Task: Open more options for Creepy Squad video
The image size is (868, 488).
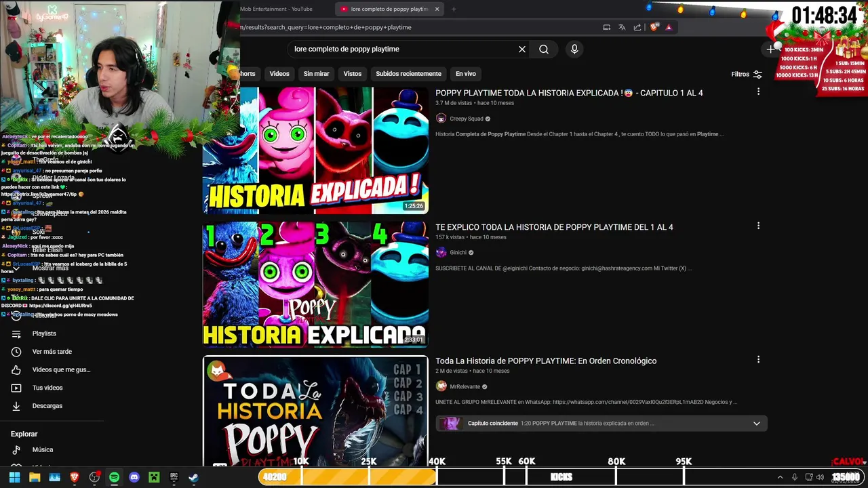Action: 758,91
